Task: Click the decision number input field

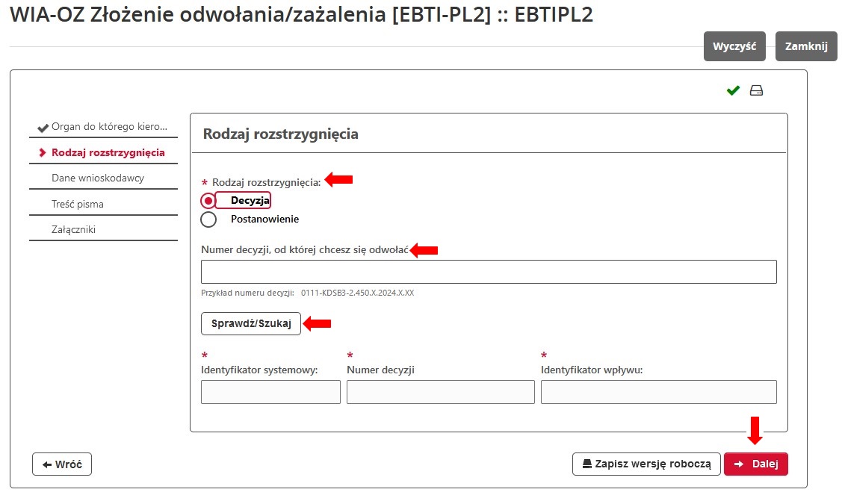Action: [489, 271]
